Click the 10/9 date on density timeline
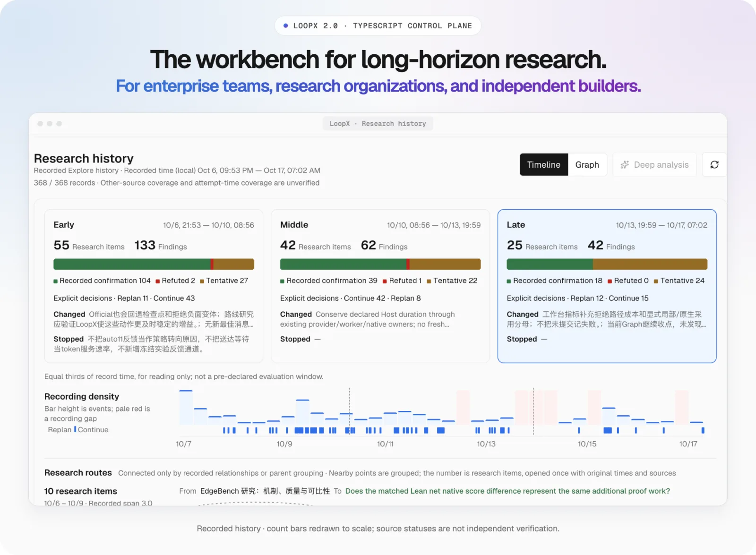 click(284, 444)
